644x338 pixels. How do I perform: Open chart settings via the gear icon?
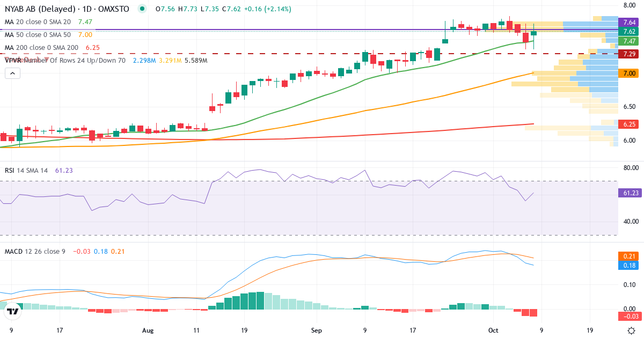pos(632,331)
